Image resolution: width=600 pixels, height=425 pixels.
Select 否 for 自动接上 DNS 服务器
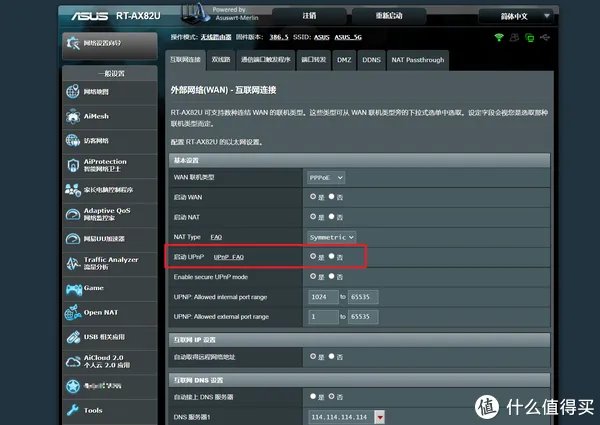[331, 396]
